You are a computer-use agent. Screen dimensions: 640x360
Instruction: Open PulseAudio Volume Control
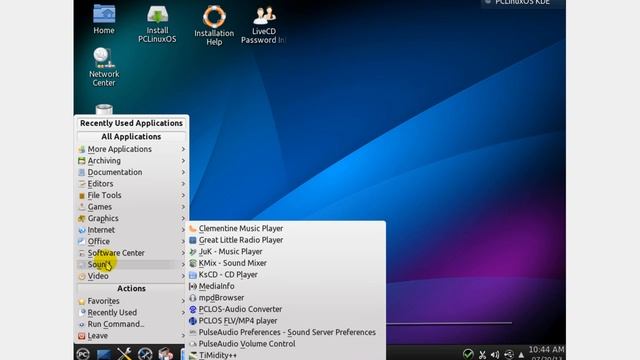pos(286,344)
